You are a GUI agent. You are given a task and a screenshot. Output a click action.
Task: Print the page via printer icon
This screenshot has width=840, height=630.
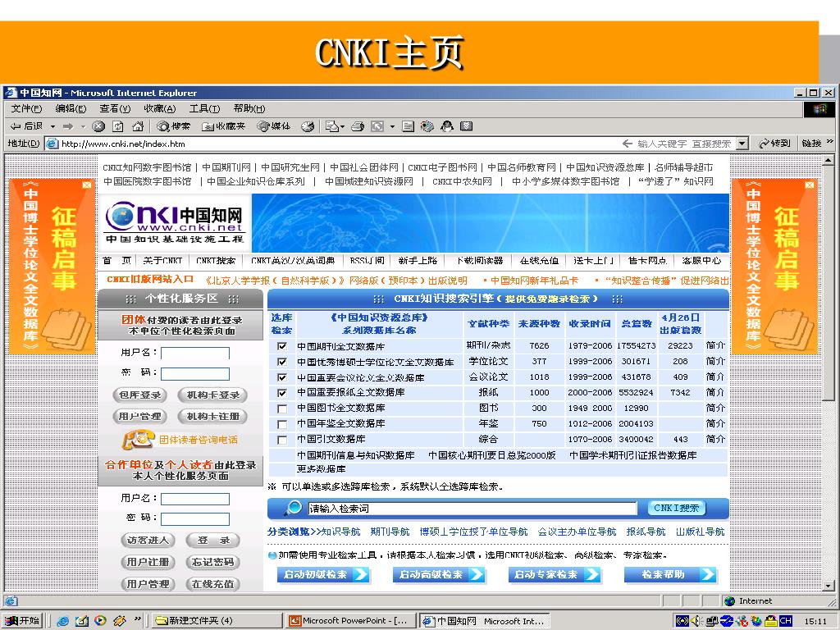(358, 126)
